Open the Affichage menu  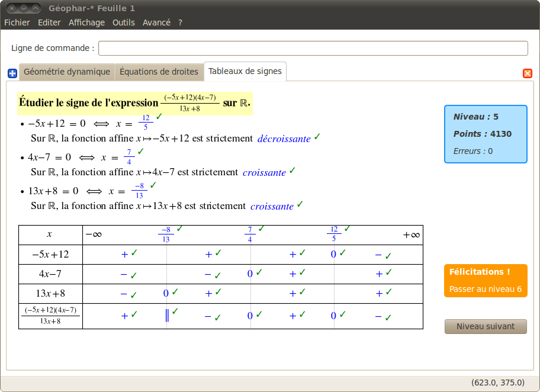point(87,23)
